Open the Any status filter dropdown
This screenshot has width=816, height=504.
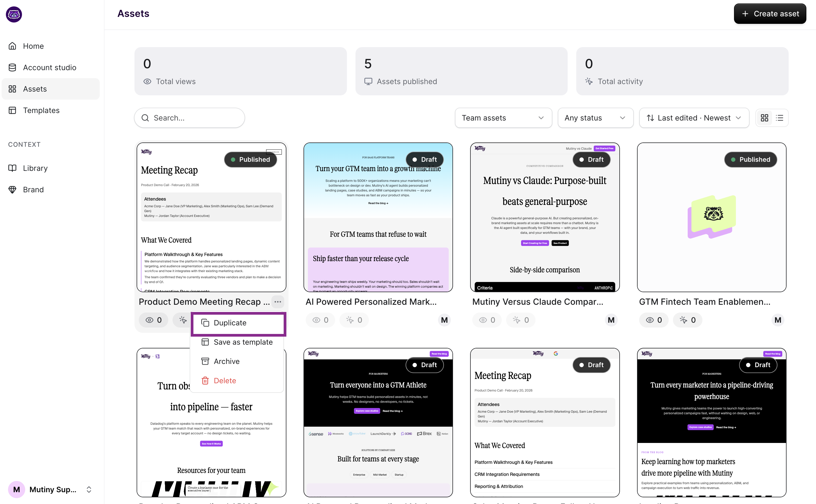click(595, 118)
